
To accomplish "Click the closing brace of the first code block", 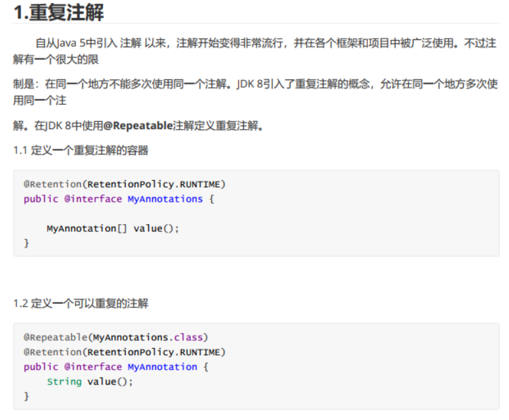I will [x=27, y=244].
